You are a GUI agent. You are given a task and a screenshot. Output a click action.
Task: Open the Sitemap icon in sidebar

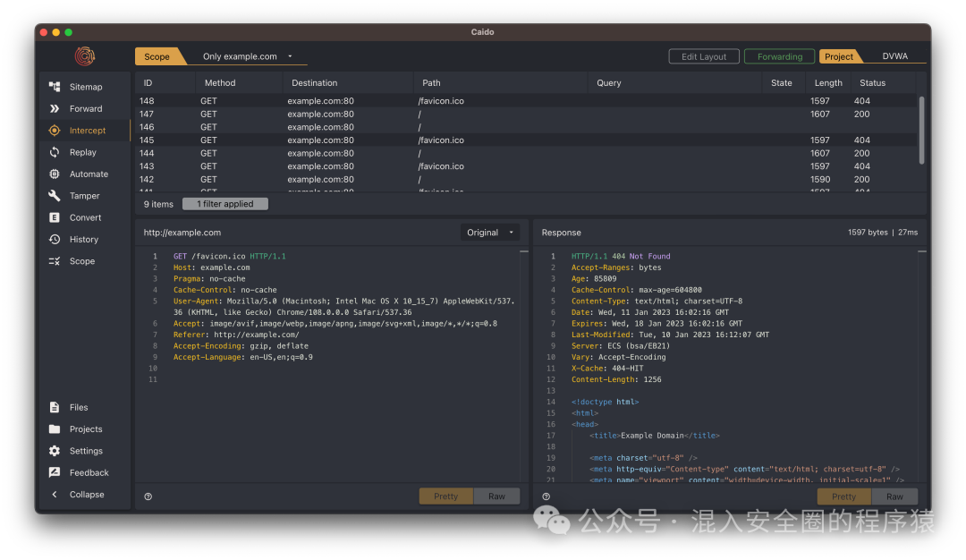tap(55, 87)
